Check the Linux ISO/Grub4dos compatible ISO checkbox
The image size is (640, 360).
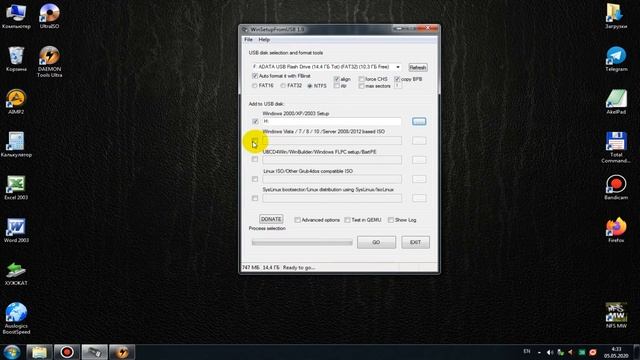[255, 179]
